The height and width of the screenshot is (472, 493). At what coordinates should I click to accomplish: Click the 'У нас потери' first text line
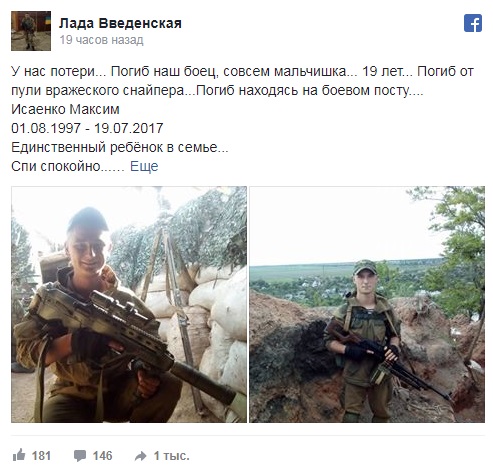(x=242, y=71)
